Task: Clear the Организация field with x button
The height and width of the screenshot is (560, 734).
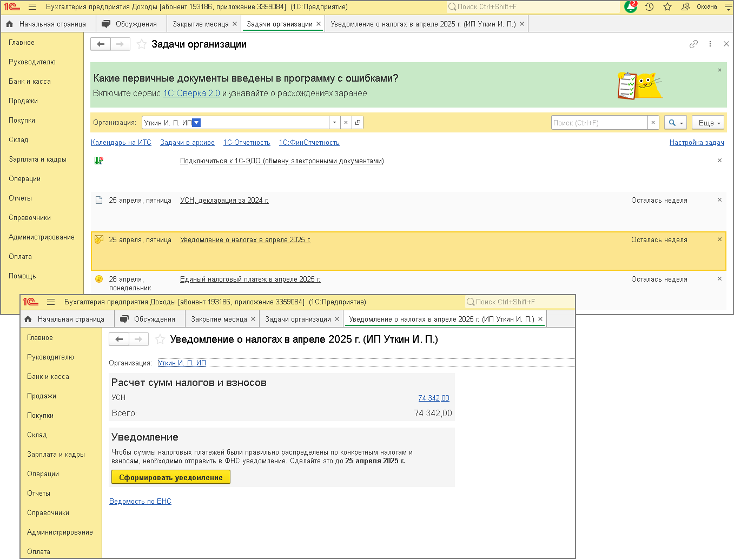Action: (x=346, y=123)
